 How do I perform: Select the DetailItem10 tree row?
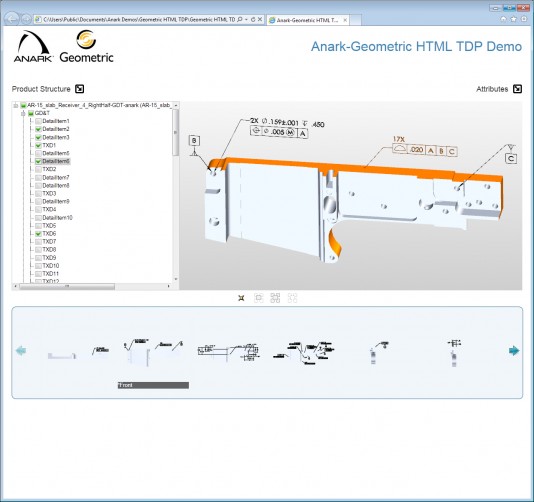tap(57, 218)
